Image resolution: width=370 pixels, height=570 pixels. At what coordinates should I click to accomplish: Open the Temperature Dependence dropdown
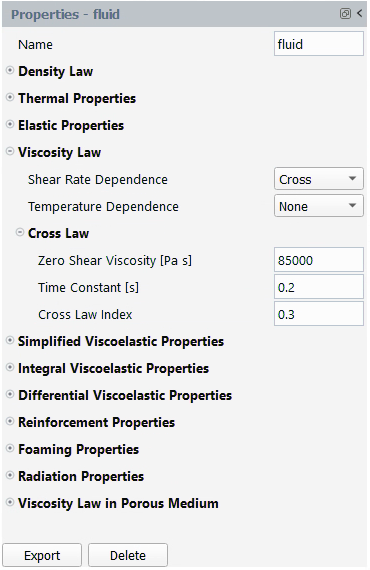point(318,206)
